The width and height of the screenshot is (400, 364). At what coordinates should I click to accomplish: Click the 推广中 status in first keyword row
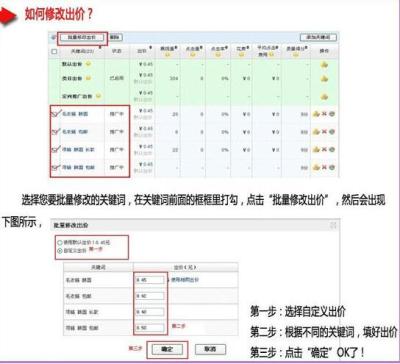[x=117, y=114]
